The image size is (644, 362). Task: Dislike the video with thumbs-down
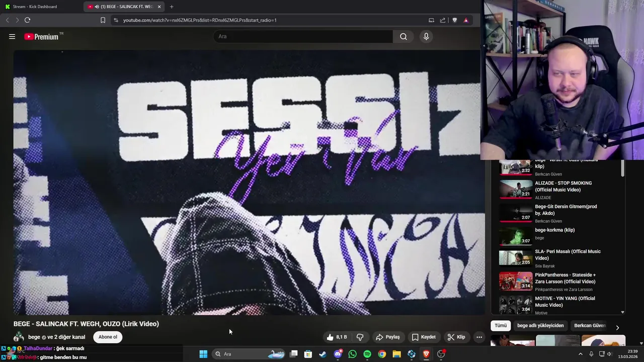click(x=360, y=337)
